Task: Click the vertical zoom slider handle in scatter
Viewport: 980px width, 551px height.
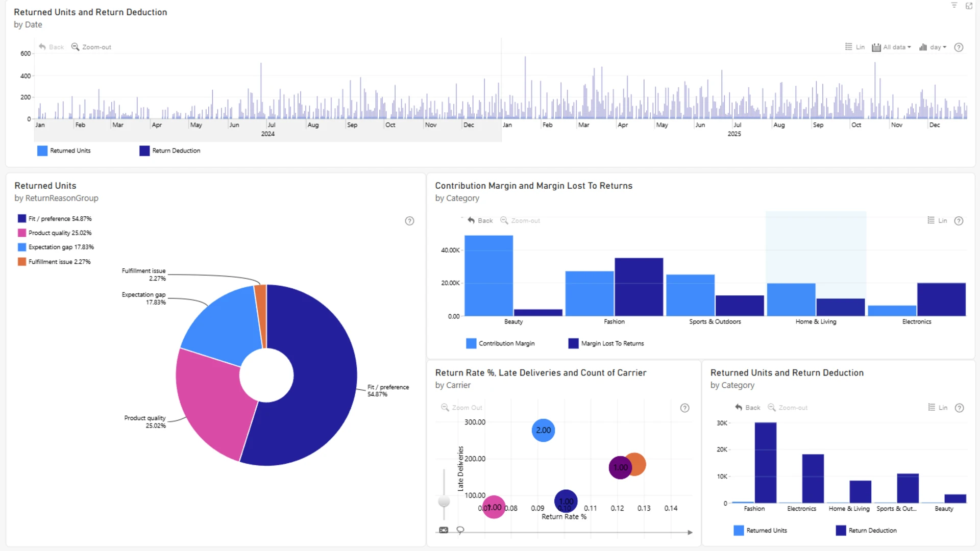Action: [444, 502]
